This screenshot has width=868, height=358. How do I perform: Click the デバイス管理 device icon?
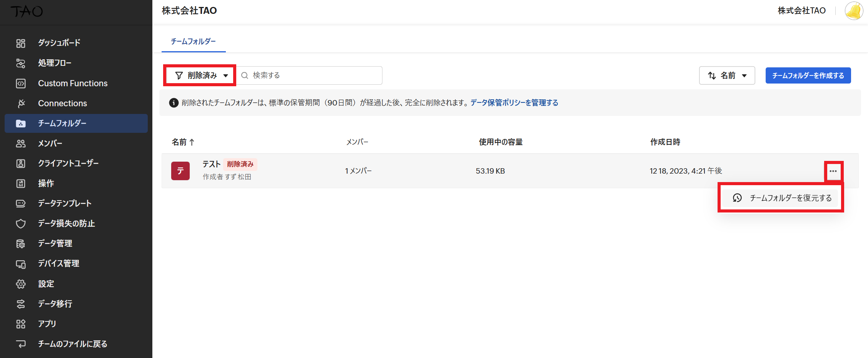(x=21, y=264)
